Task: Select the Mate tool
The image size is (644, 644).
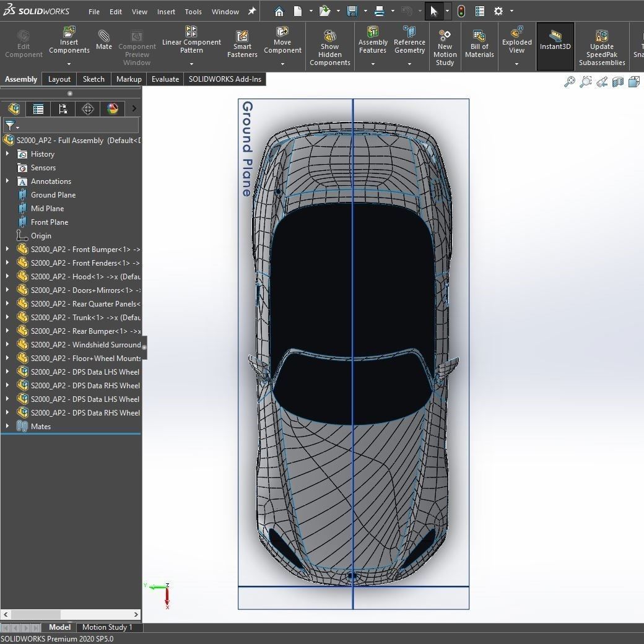Action: (104, 40)
